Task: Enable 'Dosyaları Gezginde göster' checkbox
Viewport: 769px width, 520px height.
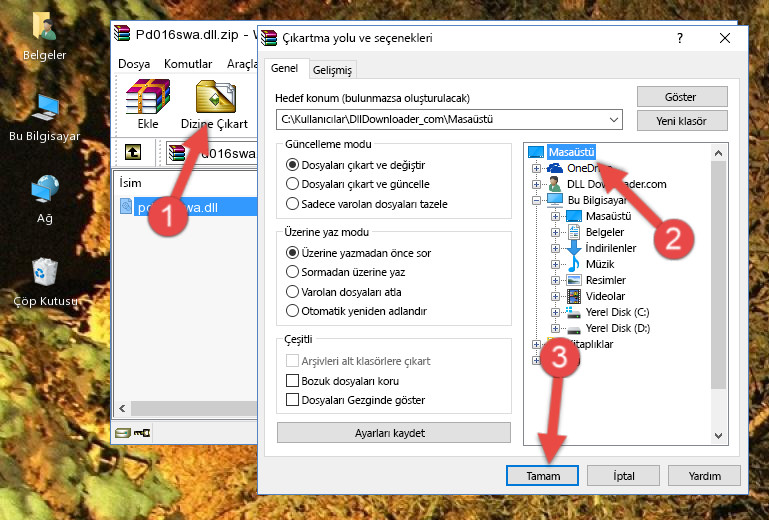Action: coord(292,400)
